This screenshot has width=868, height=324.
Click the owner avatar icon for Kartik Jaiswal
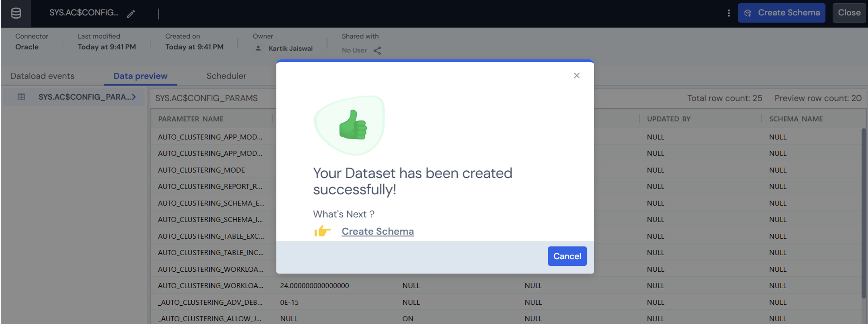point(258,48)
